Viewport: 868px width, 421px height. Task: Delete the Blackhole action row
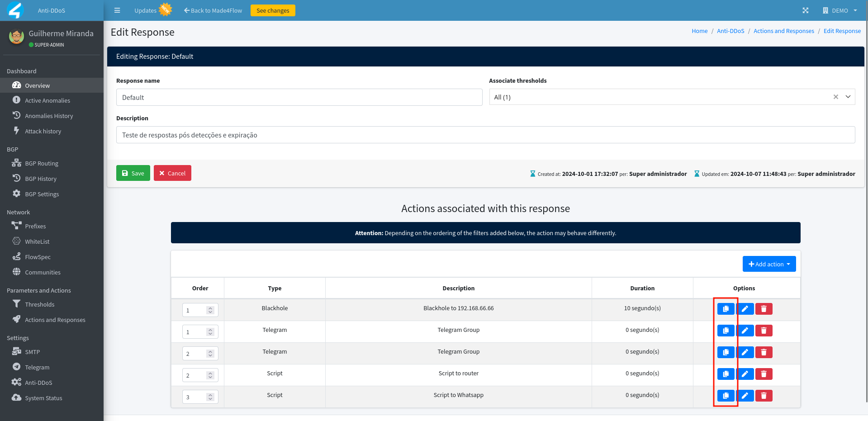[764, 309]
